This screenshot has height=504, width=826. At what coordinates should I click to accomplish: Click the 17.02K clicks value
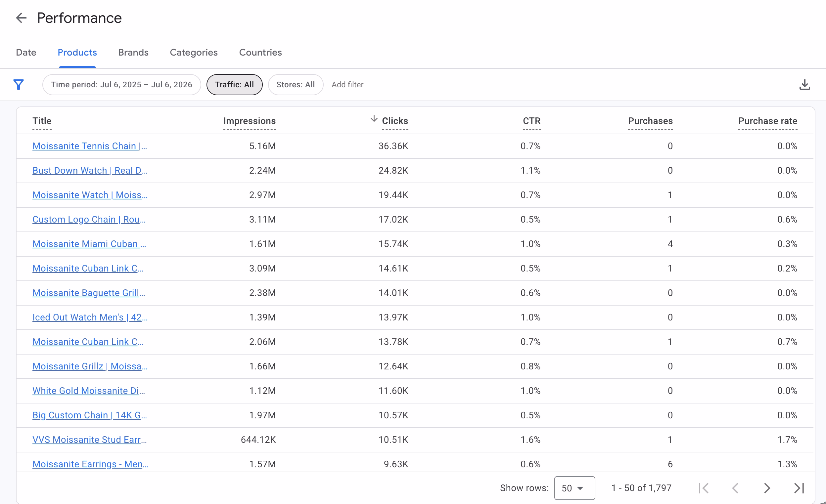coord(393,220)
